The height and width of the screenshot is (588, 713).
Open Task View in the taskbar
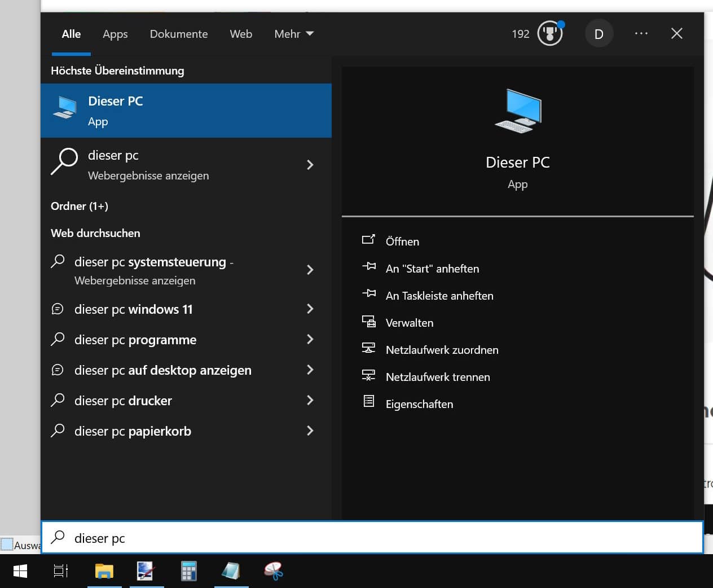tap(61, 571)
